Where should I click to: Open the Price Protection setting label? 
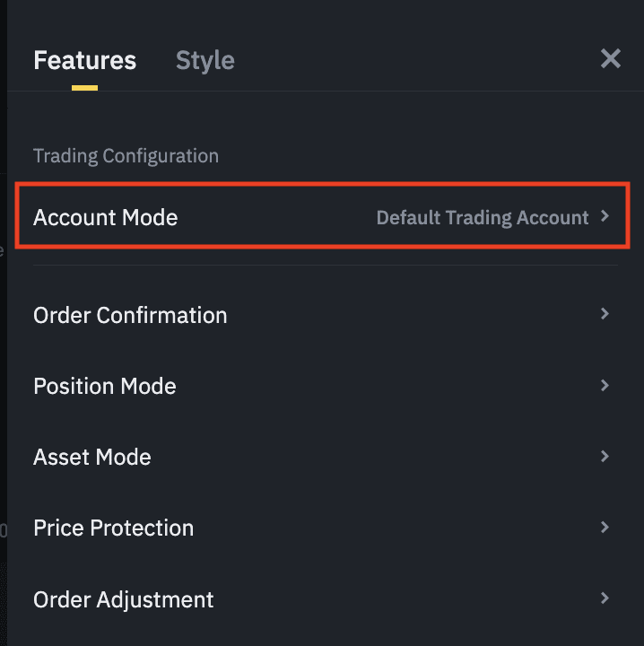click(x=113, y=528)
